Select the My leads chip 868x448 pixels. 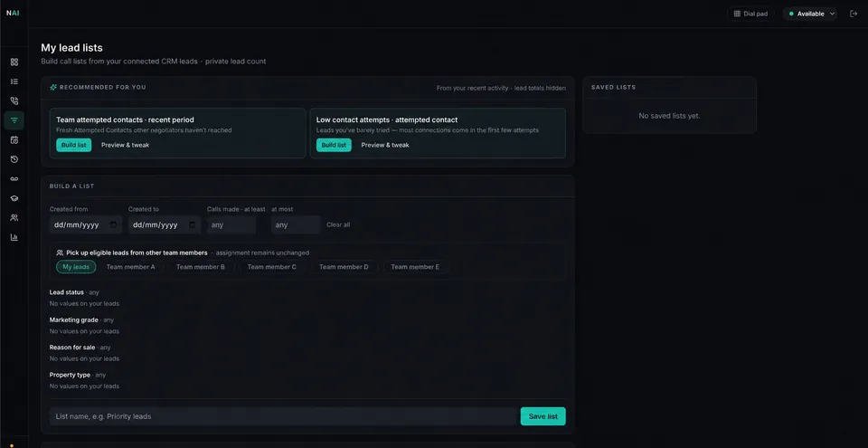point(76,267)
